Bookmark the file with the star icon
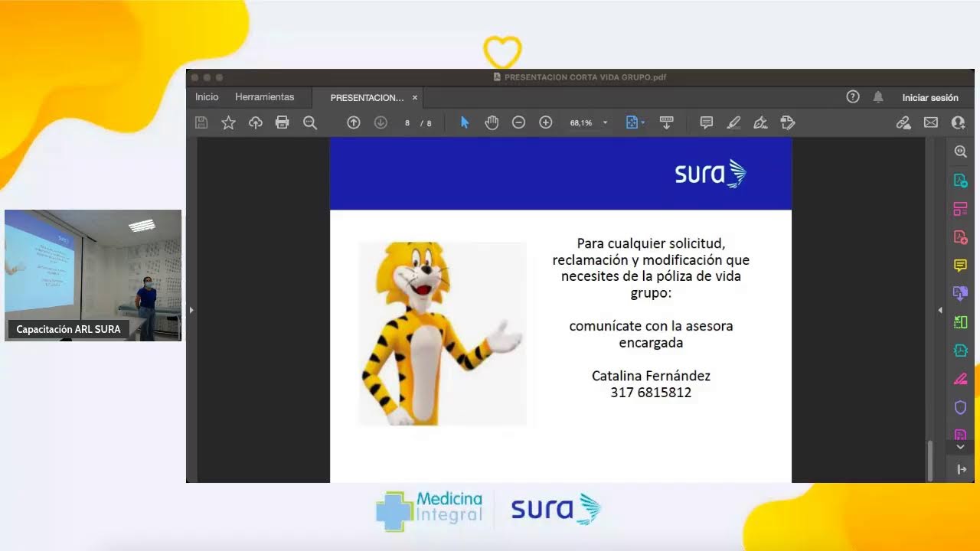The image size is (980, 551). [228, 122]
